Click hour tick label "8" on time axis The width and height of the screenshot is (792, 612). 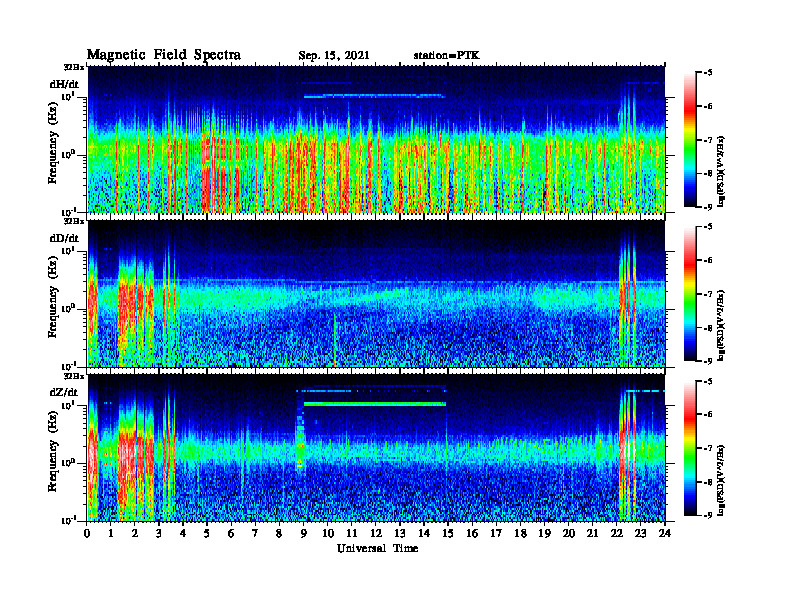coord(279,534)
